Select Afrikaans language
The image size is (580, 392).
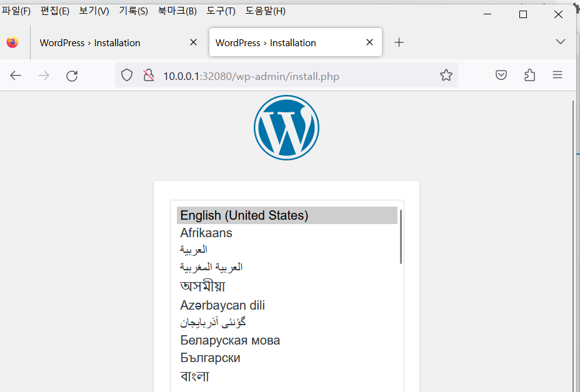click(287, 233)
